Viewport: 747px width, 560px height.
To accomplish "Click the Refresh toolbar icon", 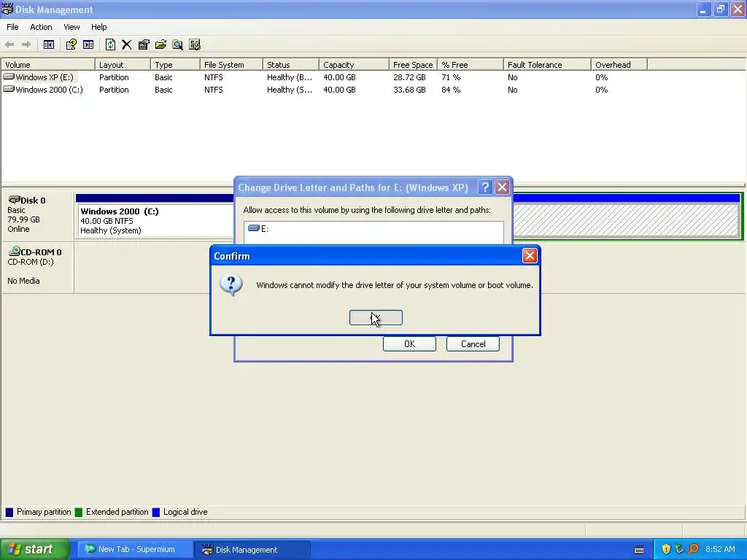I will click(110, 44).
